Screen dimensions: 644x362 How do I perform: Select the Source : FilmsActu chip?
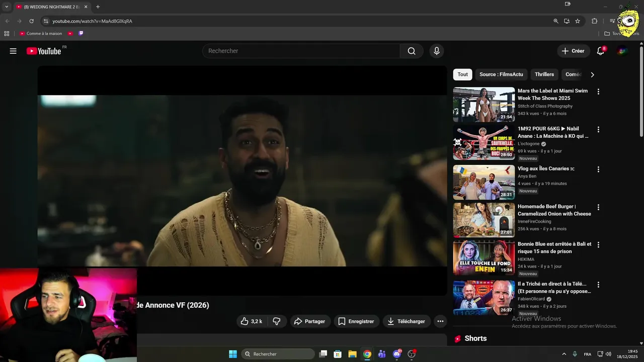501,74
